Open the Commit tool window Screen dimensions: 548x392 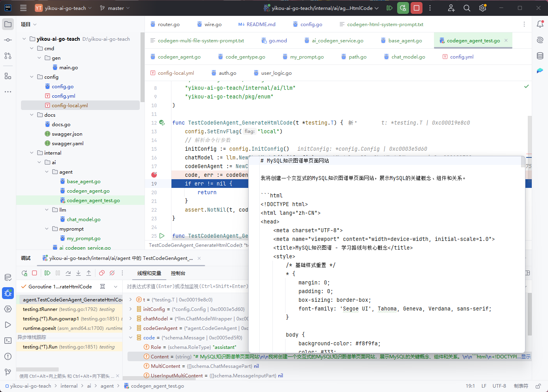(x=8, y=40)
